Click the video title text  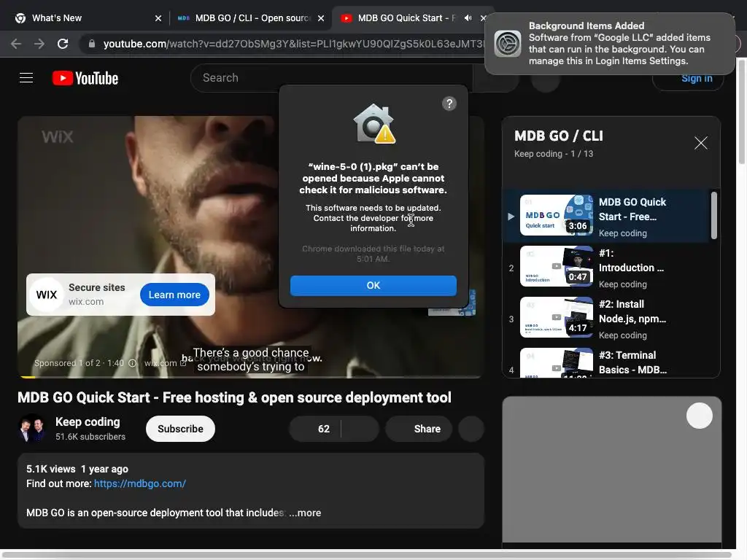(234, 397)
